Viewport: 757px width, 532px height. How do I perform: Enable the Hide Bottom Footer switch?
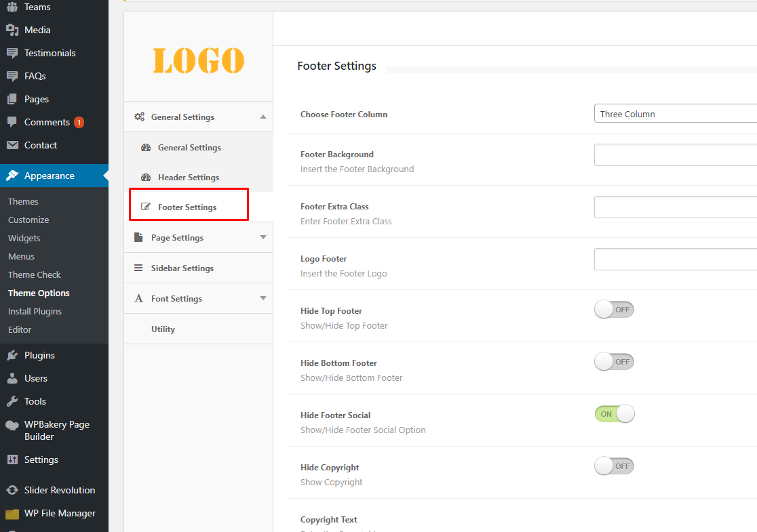pos(614,362)
